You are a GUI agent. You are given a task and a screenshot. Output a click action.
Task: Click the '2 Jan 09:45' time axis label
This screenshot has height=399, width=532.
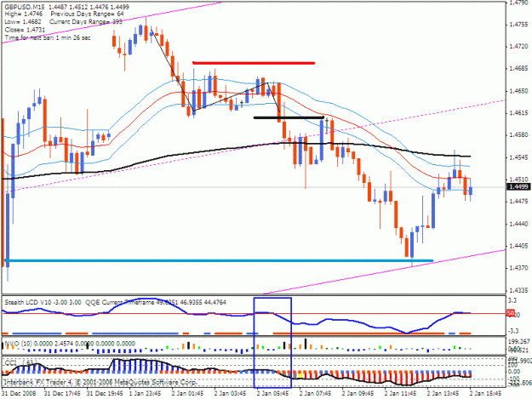(358, 394)
